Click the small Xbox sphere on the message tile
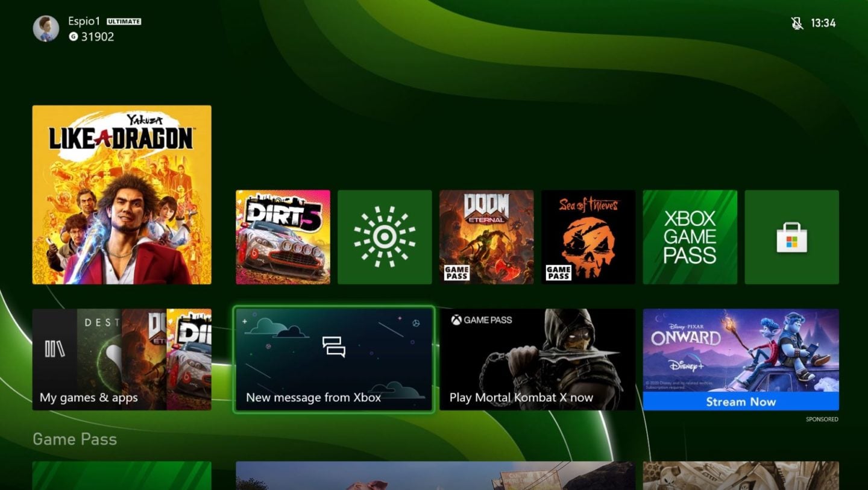The height and width of the screenshot is (490, 868). pyautogui.click(x=416, y=324)
